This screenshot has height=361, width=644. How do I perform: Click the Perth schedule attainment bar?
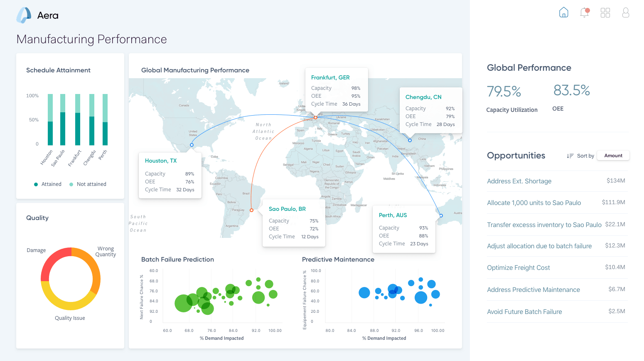[x=105, y=120]
